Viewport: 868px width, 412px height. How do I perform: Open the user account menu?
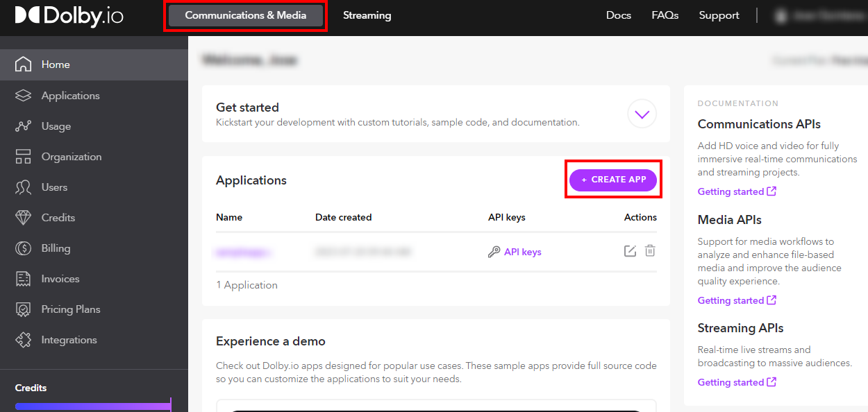(818, 15)
